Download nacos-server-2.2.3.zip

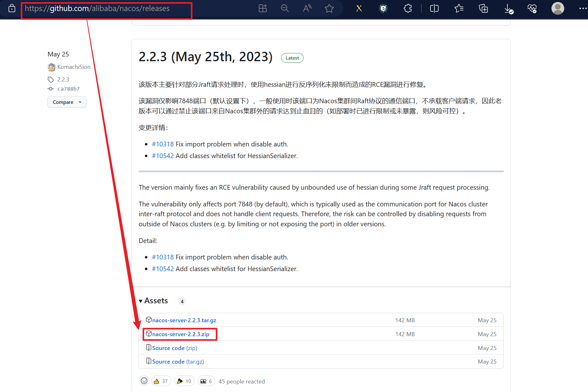(181, 334)
